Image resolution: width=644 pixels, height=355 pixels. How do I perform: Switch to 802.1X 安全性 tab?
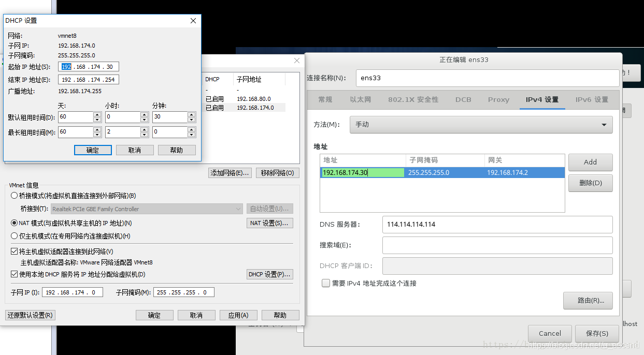click(x=413, y=99)
